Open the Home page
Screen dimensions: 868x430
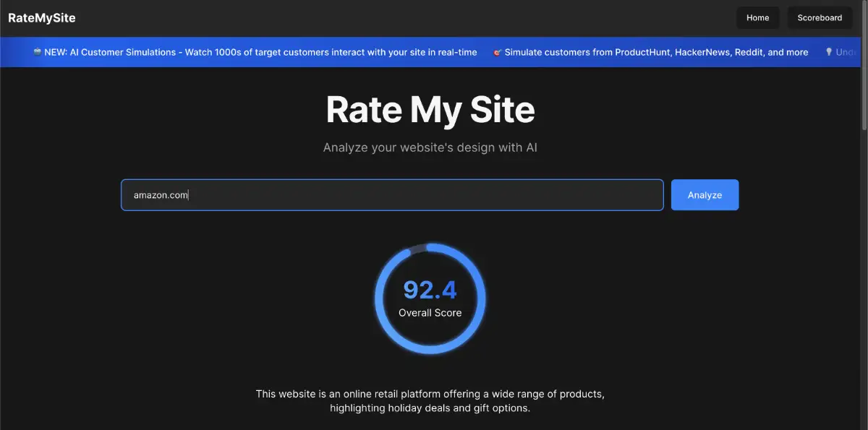click(x=757, y=17)
